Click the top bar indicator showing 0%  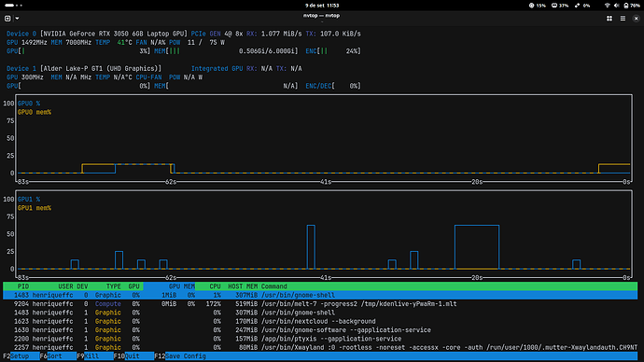tap(582, 6)
